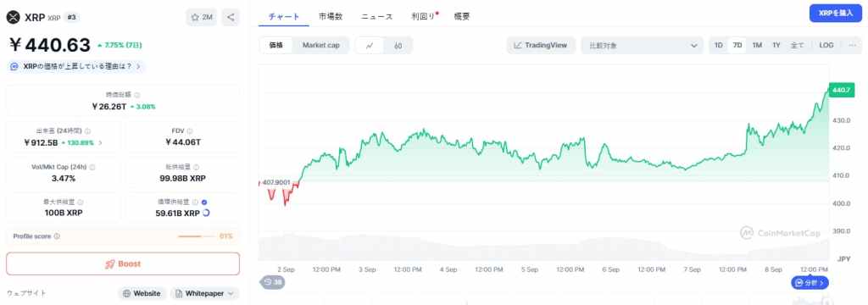Click the 3.47% Vol/Mkt Cap value

64,178
